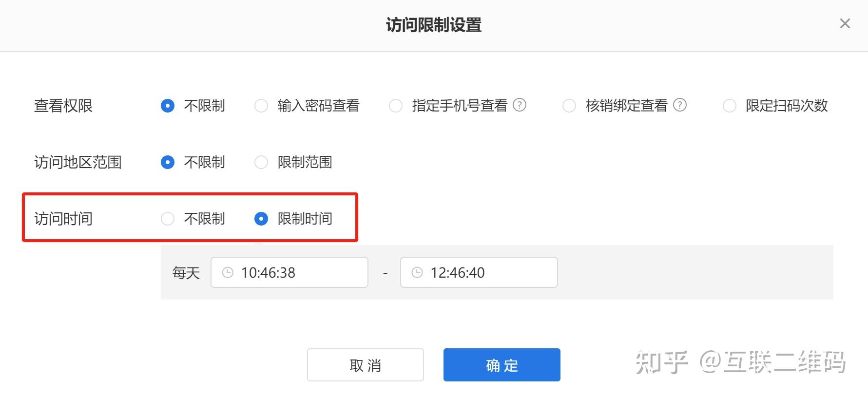Image resolution: width=868 pixels, height=397 pixels.
Task: Select 限定扫码次数 radio option
Action: [x=730, y=106]
